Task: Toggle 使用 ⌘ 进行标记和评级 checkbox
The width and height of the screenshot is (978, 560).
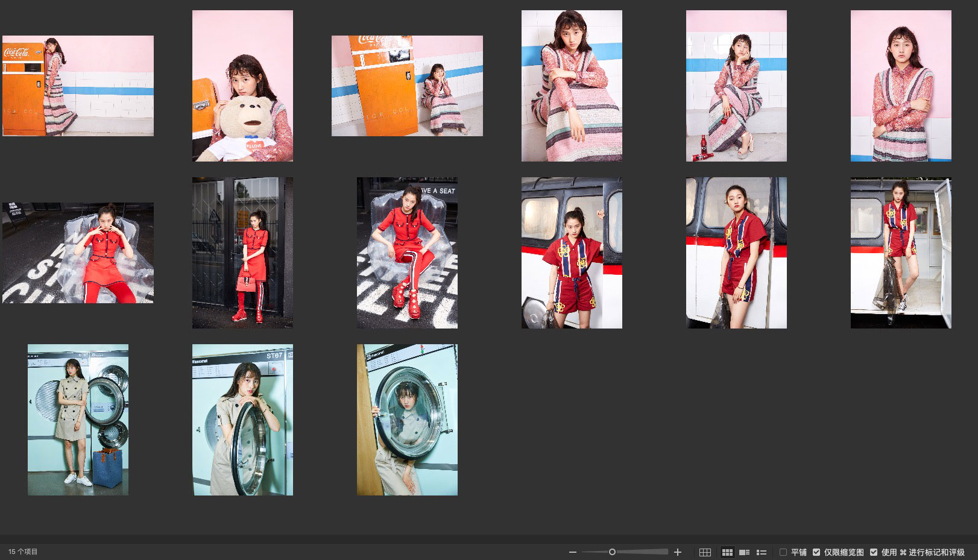Action: coord(874,552)
